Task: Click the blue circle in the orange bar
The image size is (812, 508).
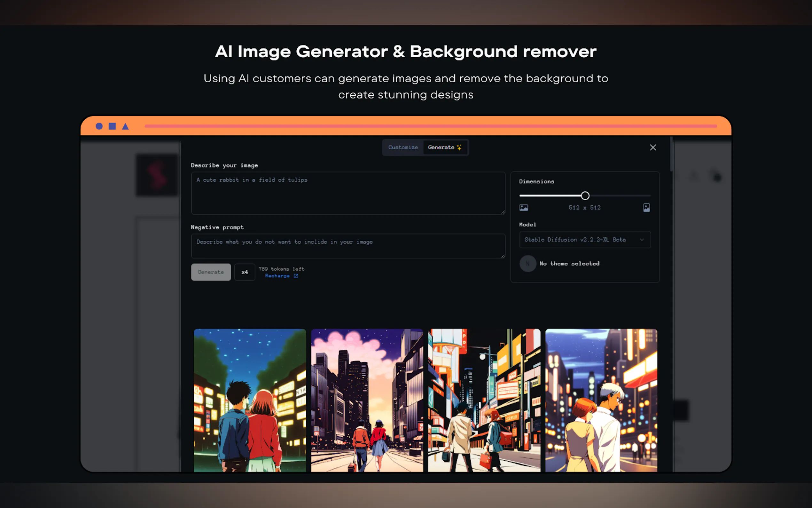Action: click(x=99, y=126)
